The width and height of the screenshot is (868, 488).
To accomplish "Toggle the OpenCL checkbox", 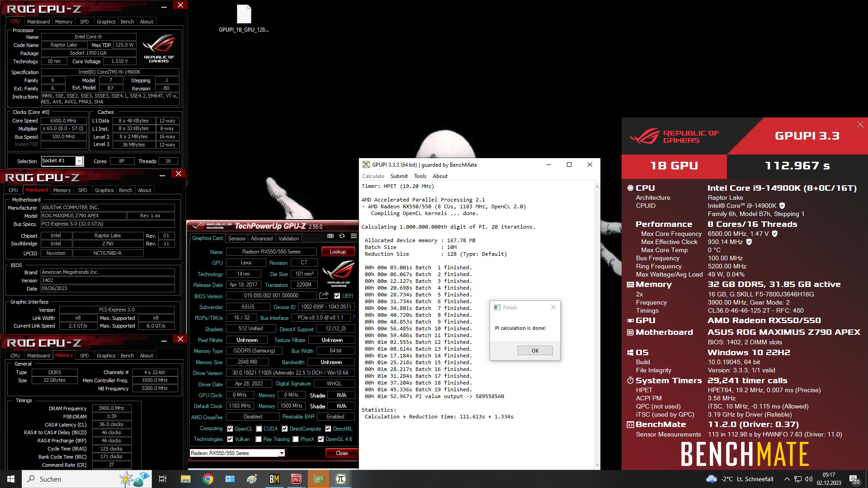I will [x=230, y=429].
